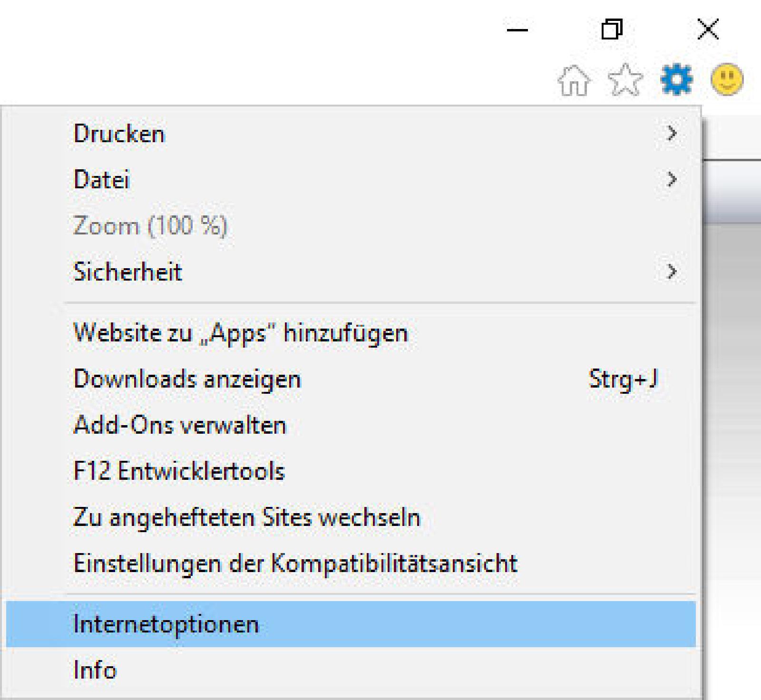The width and height of the screenshot is (761, 700).
Task: Expand the Drucken submenu arrow
Action: [672, 134]
